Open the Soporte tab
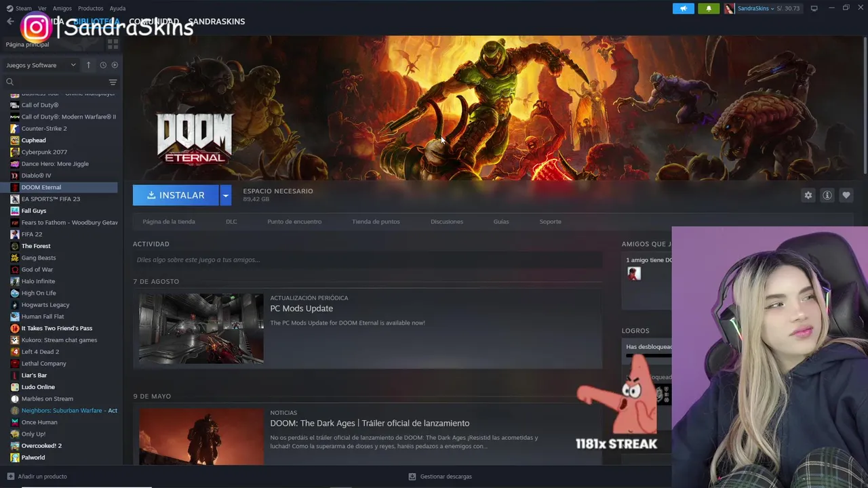Screen dimensions: 868x488 click(550, 222)
